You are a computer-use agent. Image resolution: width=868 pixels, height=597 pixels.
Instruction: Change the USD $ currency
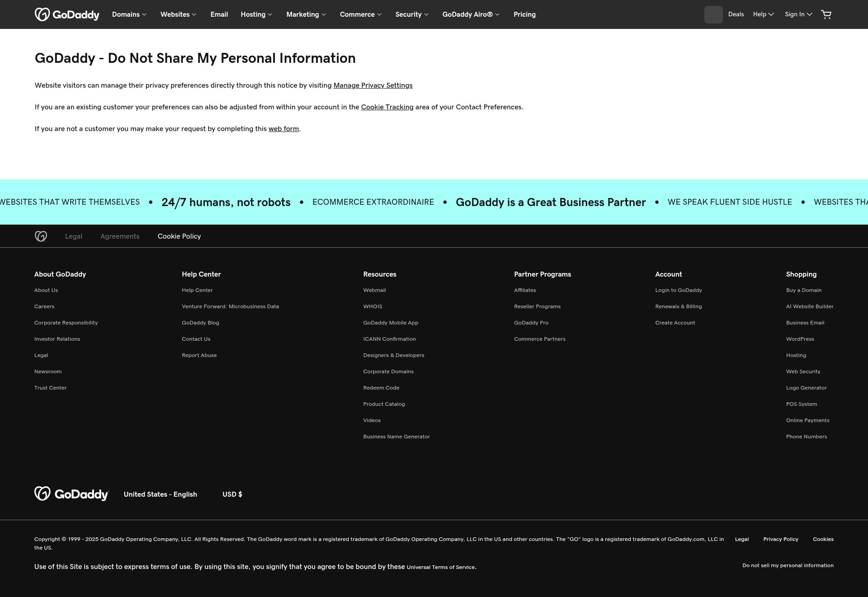pyautogui.click(x=232, y=494)
